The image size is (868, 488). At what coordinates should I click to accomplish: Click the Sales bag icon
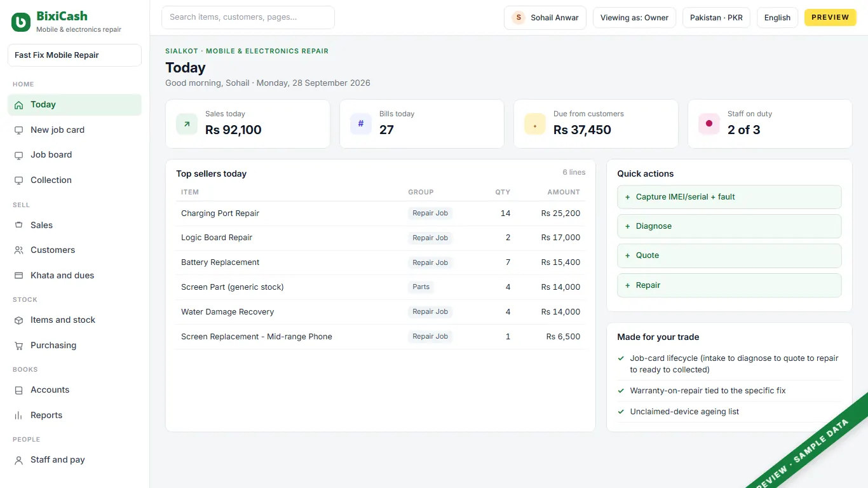(x=18, y=225)
